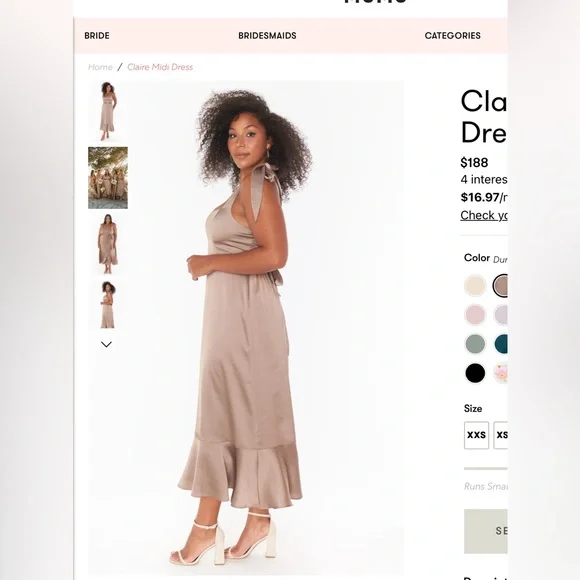Choose the selected taupe color swatch

(x=500, y=286)
